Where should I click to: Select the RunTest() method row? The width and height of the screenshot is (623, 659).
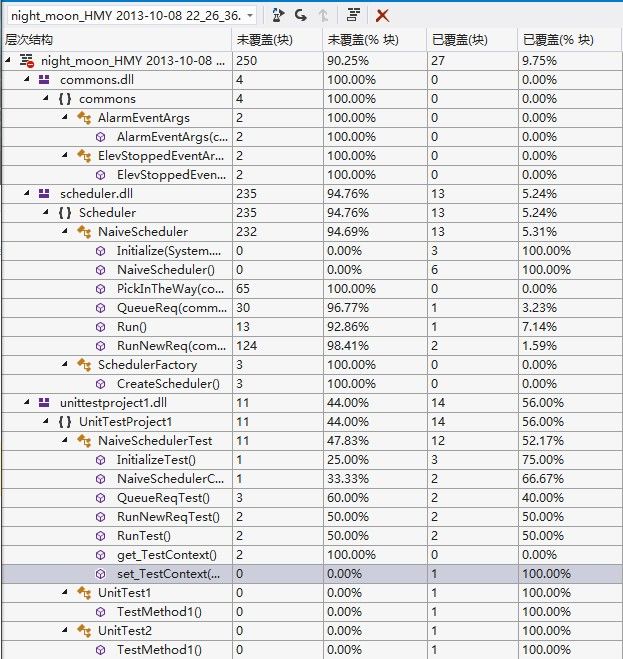[312, 536]
